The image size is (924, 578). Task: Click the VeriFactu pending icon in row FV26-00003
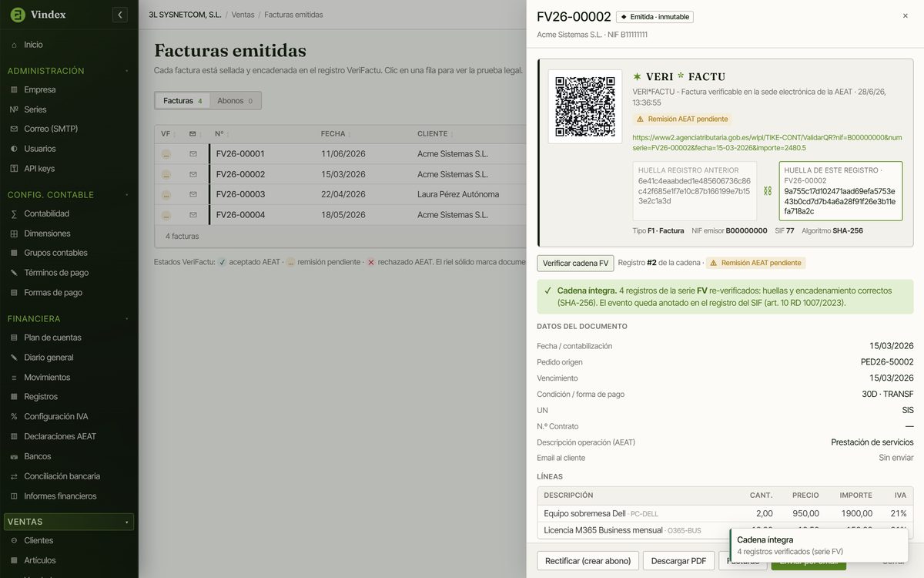166,194
